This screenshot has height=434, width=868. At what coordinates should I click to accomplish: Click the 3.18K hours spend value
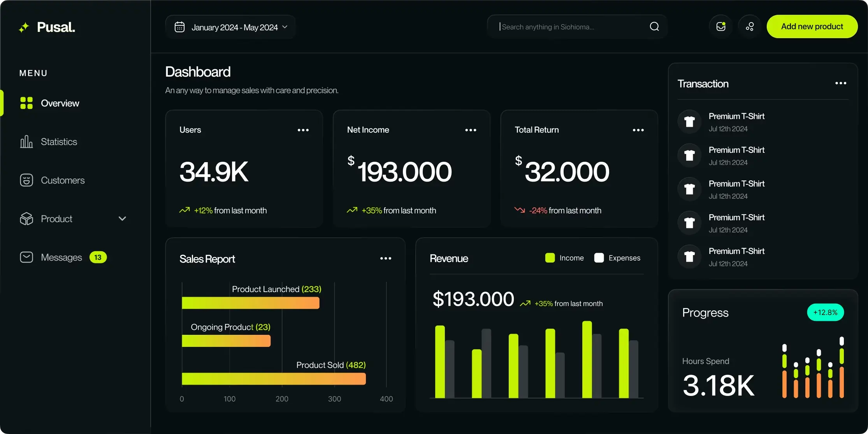point(719,385)
